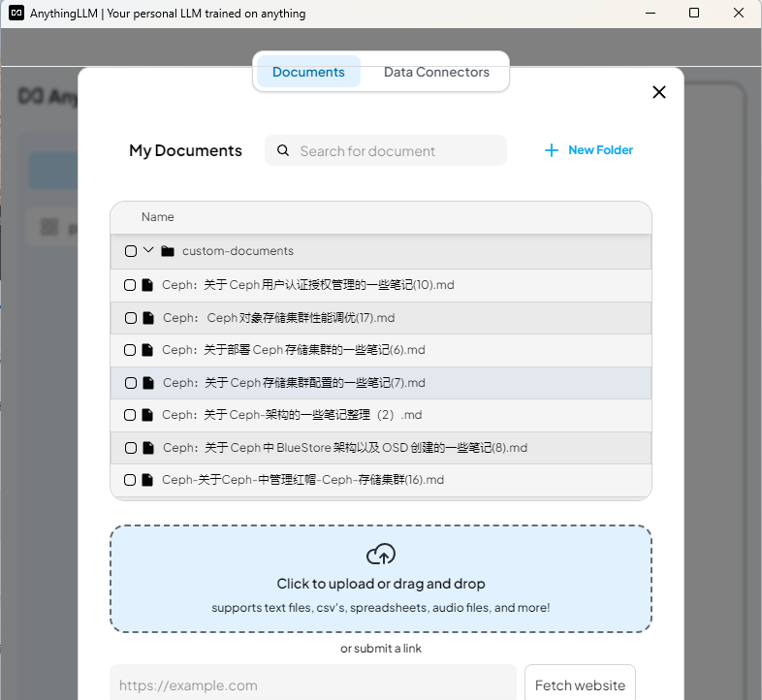Minimize the AnythingLLM window
This screenshot has height=700, width=762.
coord(651,14)
